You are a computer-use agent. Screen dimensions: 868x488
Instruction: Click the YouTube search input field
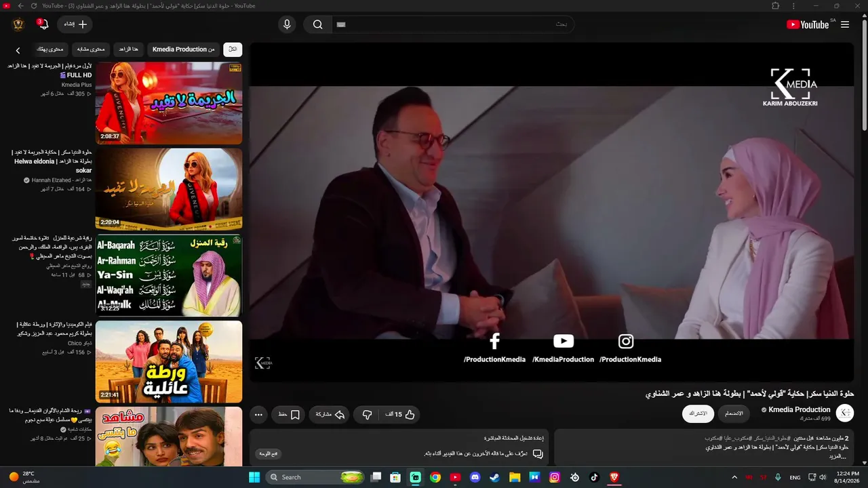click(x=453, y=24)
